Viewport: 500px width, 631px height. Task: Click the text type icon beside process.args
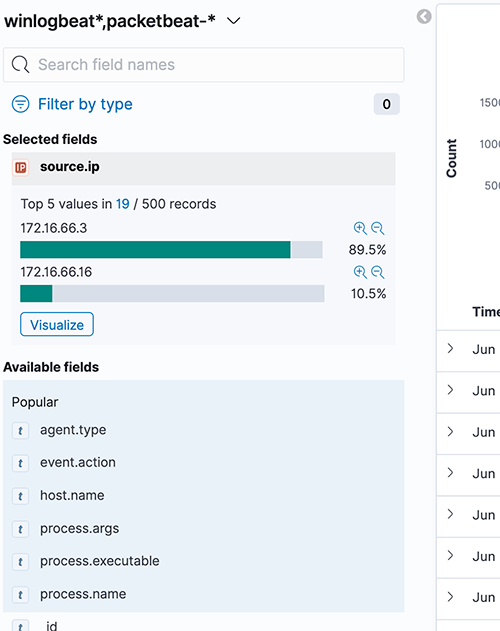click(x=20, y=529)
